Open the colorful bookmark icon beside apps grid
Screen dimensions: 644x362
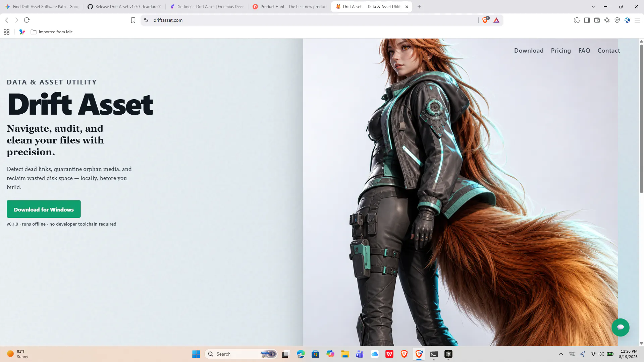pyautogui.click(x=22, y=32)
